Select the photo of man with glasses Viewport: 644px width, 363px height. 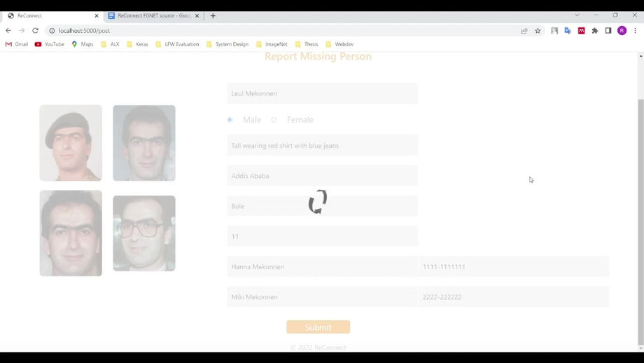pos(144,233)
